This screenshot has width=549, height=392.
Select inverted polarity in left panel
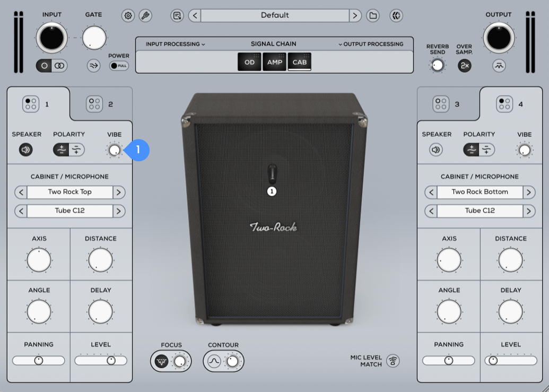point(77,150)
